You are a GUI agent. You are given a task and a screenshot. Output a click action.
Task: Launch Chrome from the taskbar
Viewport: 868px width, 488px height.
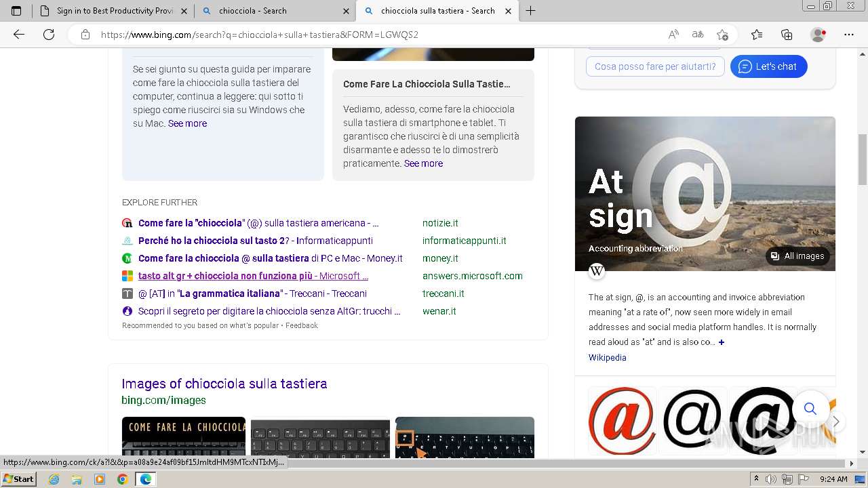(122, 479)
